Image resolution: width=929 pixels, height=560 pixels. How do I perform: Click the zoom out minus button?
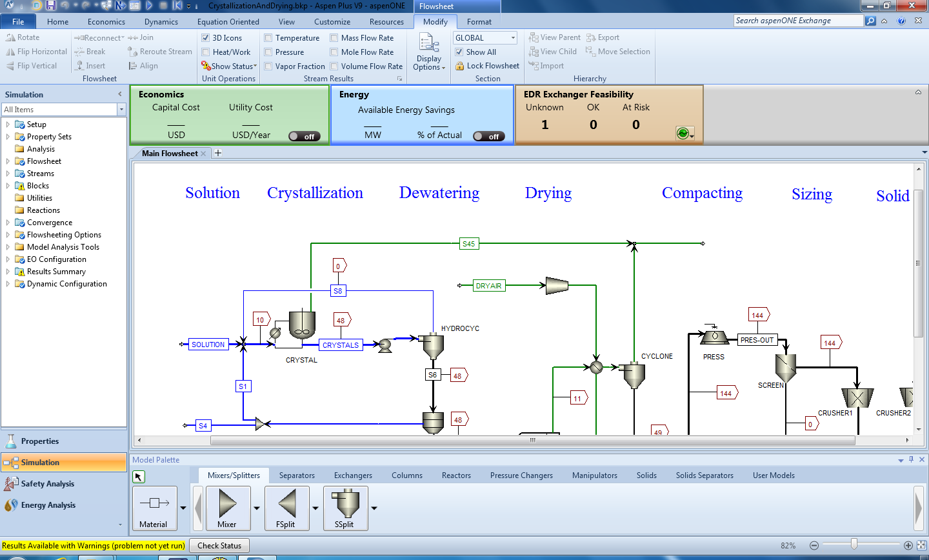814,545
